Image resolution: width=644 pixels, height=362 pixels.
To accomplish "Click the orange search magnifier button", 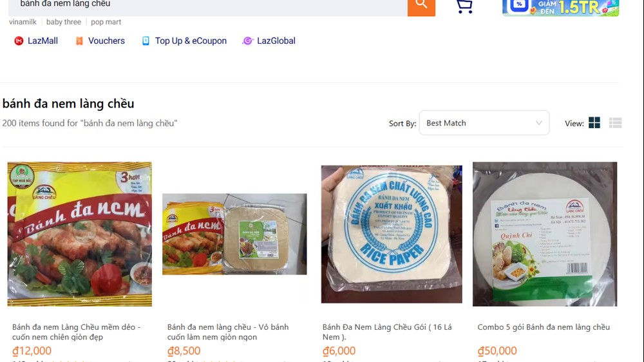I will coord(421,5).
